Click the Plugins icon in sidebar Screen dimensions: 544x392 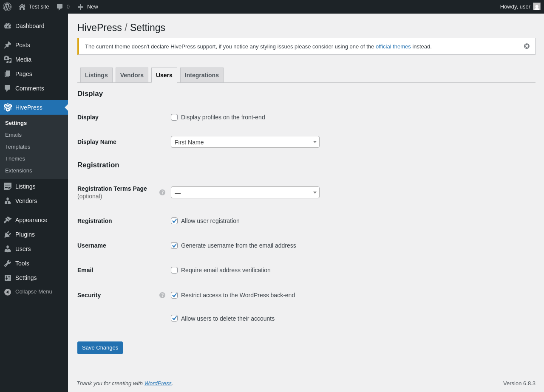coord(8,234)
